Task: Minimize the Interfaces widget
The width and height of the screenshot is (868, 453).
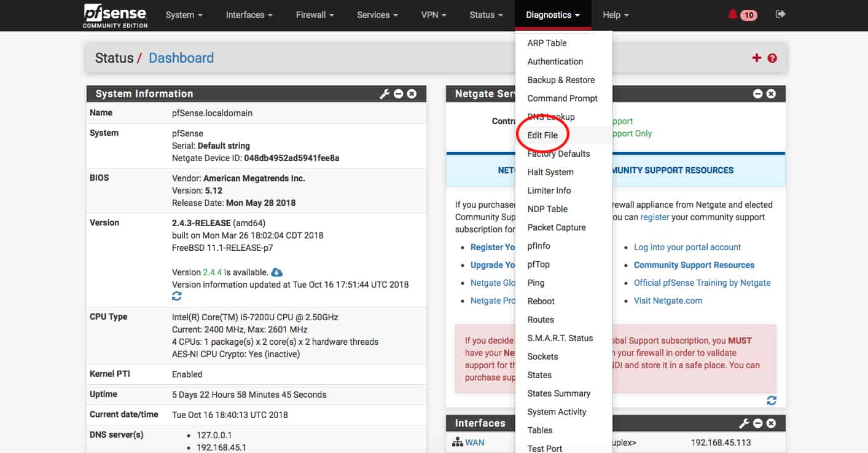Action: click(x=757, y=423)
